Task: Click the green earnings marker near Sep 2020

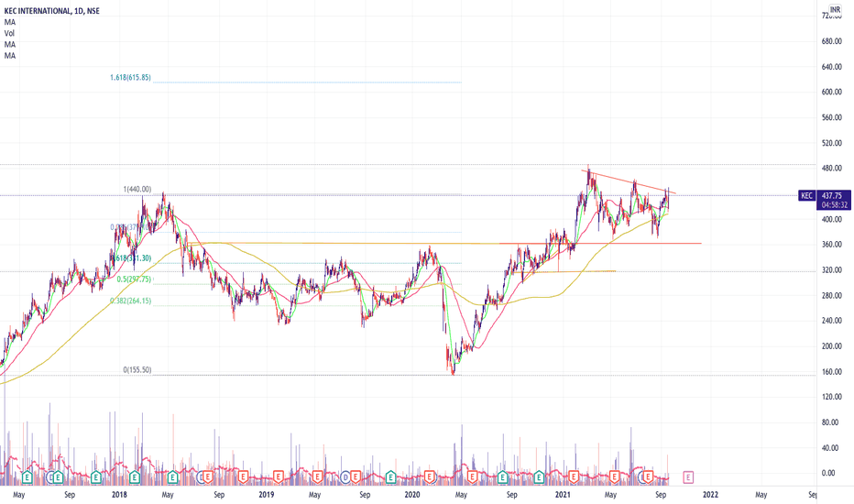Action: click(x=503, y=477)
